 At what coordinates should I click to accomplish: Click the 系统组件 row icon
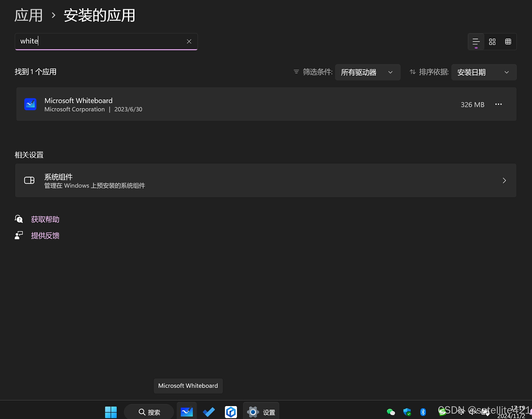point(29,180)
